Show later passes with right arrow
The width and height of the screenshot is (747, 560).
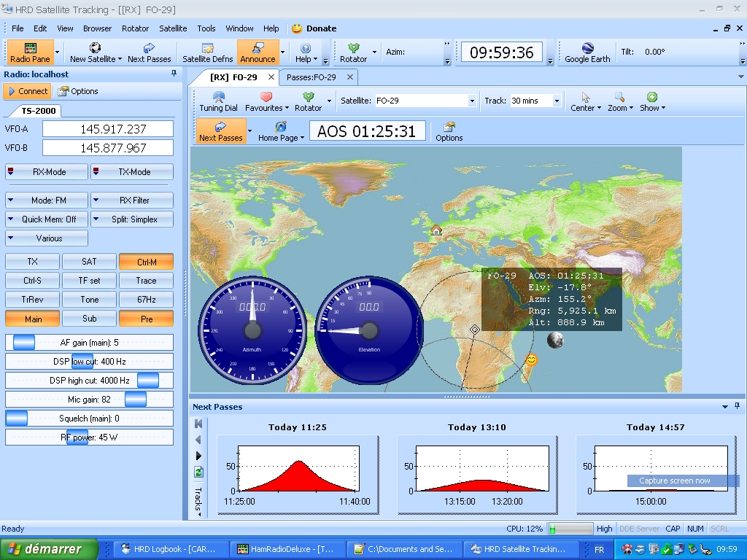(x=198, y=456)
